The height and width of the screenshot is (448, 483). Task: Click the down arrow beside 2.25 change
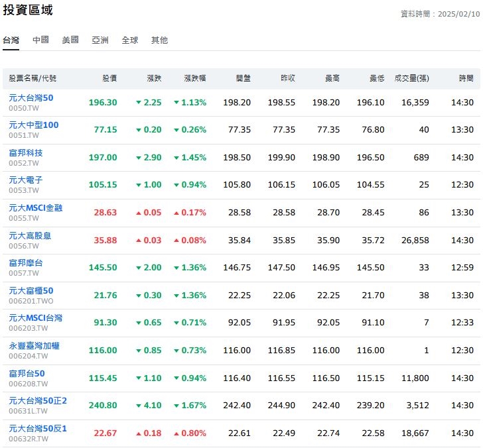pyautogui.click(x=138, y=103)
